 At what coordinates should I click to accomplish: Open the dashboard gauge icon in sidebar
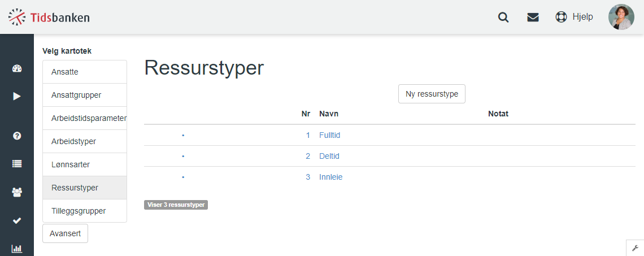pyautogui.click(x=17, y=68)
